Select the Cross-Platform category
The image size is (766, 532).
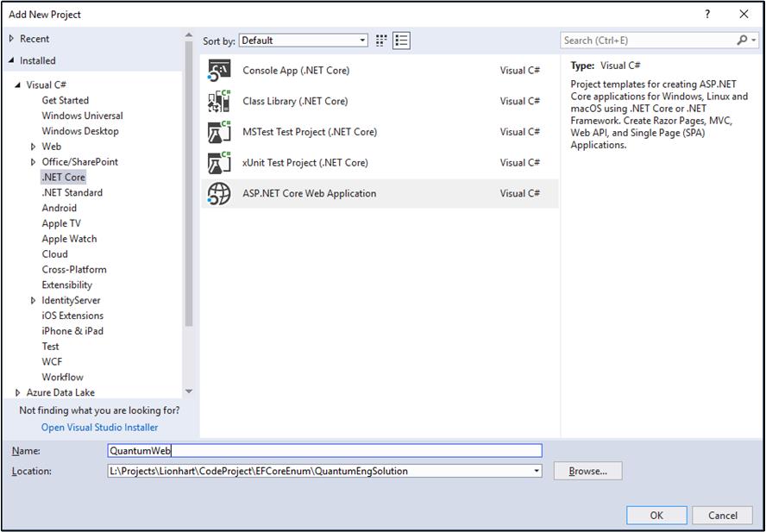point(74,270)
